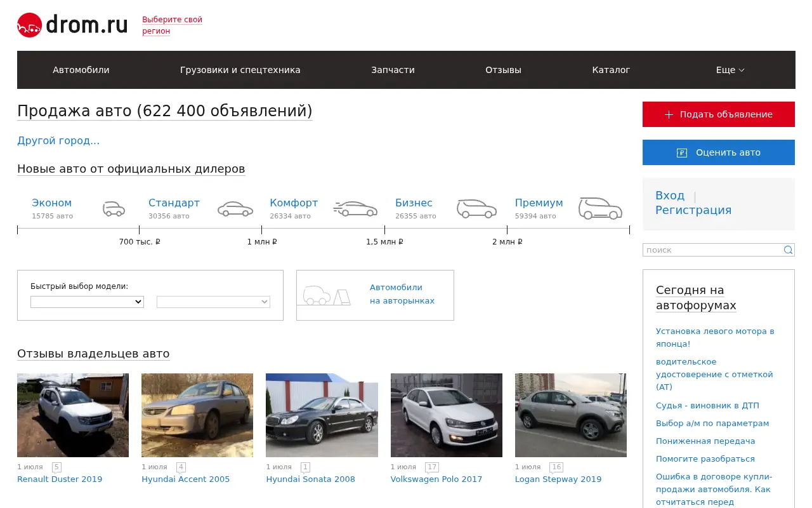Viewport: 812px width, 508px height.
Task: Open Renault Duster 2019 review link
Action: click(x=60, y=479)
